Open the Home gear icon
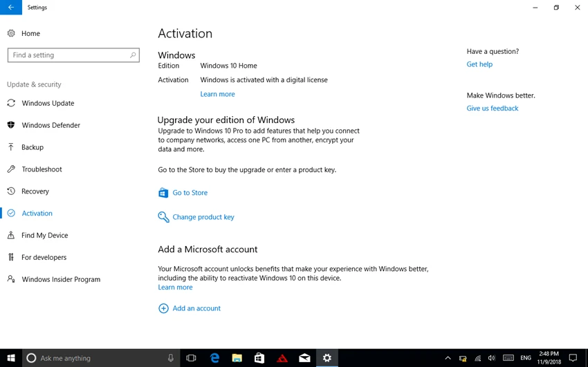 pyautogui.click(x=11, y=33)
